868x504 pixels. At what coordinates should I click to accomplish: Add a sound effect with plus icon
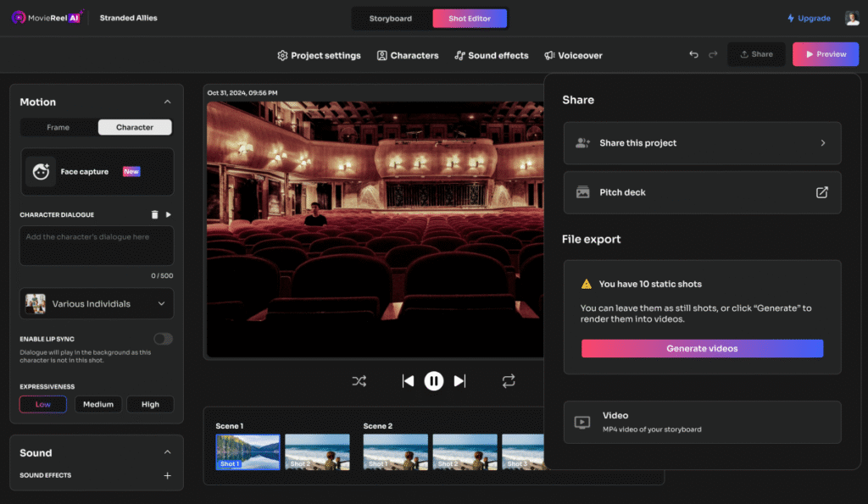pos(167,476)
